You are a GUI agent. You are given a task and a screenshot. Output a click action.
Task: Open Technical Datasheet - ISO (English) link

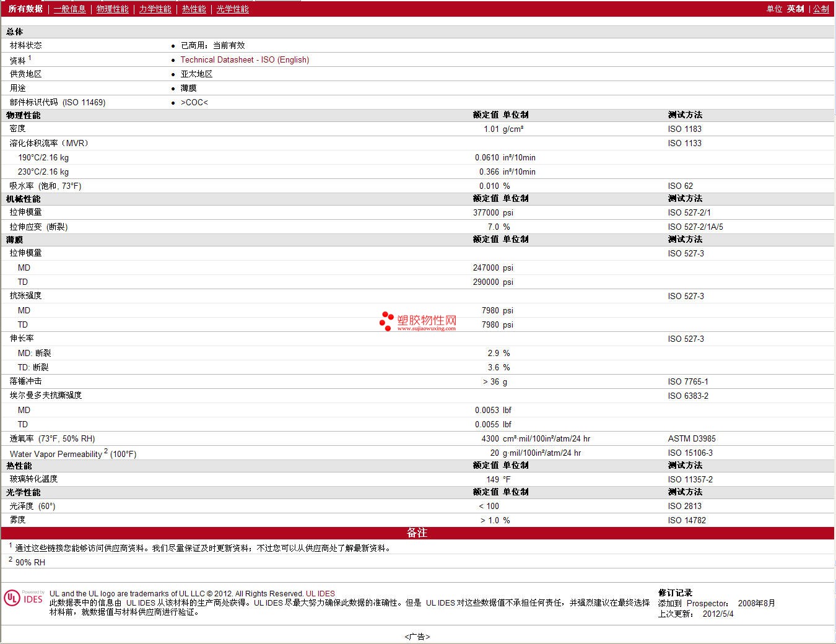click(245, 59)
